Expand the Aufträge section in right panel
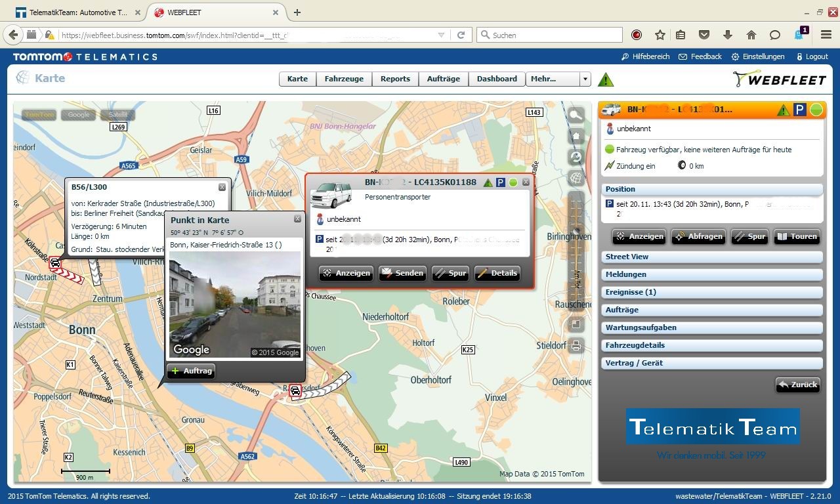The height and width of the screenshot is (504, 840). [712, 310]
